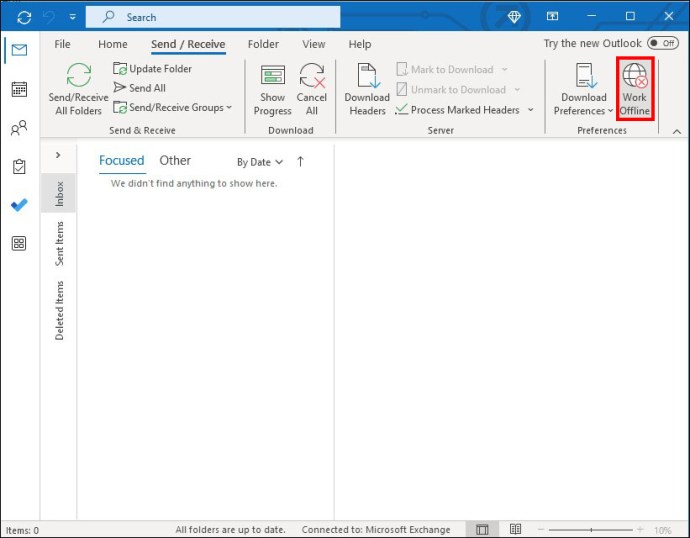
Task: Click Mark to Download option
Action: pyautogui.click(x=445, y=69)
